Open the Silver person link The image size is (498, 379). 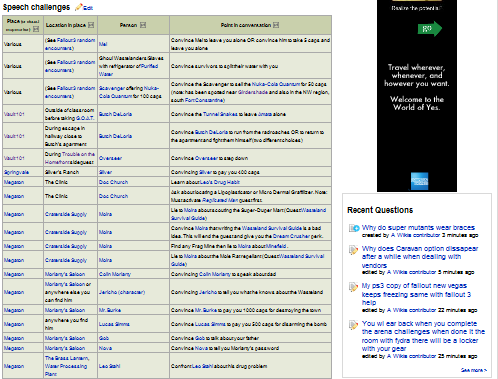coord(105,172)
